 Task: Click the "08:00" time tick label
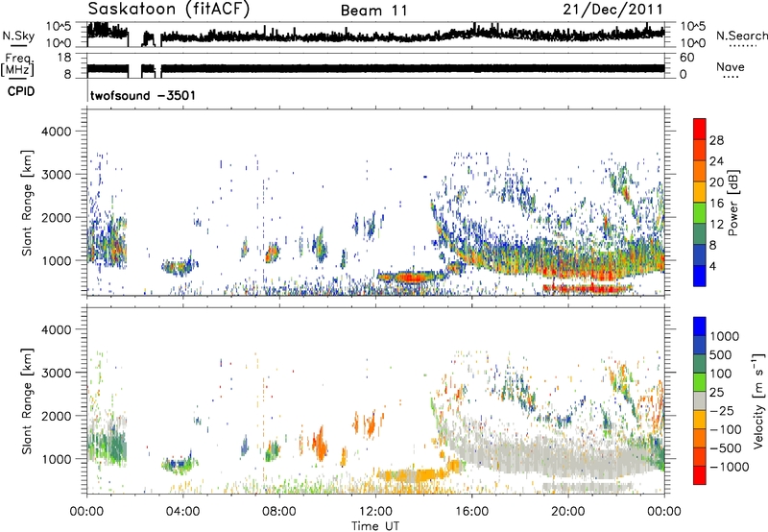[279, 512]
